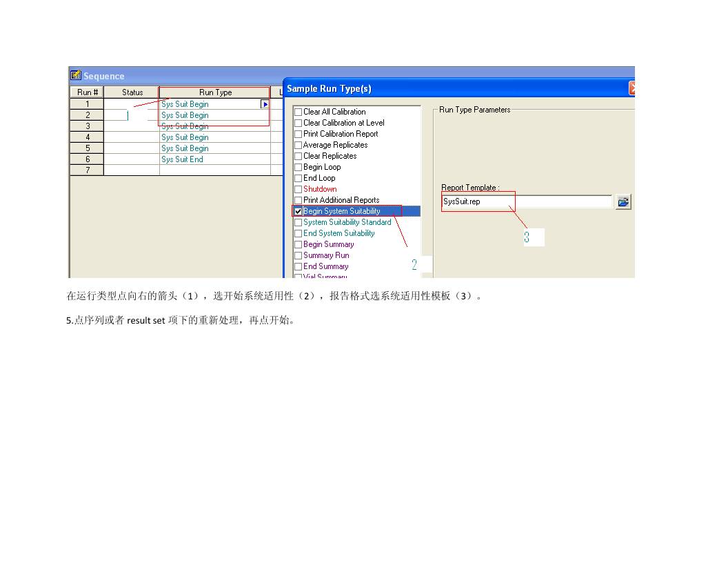Click the Run Type column header
728x563 pixels.
tap(215, 92)
